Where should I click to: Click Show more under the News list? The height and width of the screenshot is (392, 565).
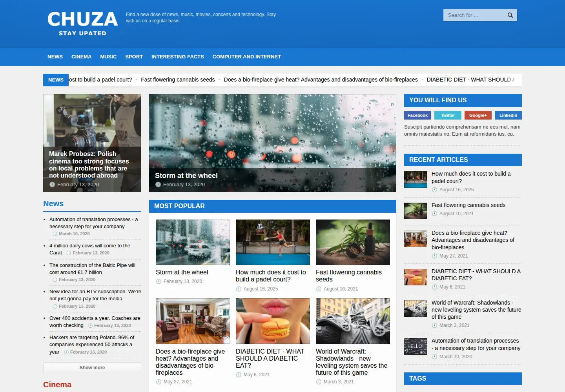(x=92, y=368)
